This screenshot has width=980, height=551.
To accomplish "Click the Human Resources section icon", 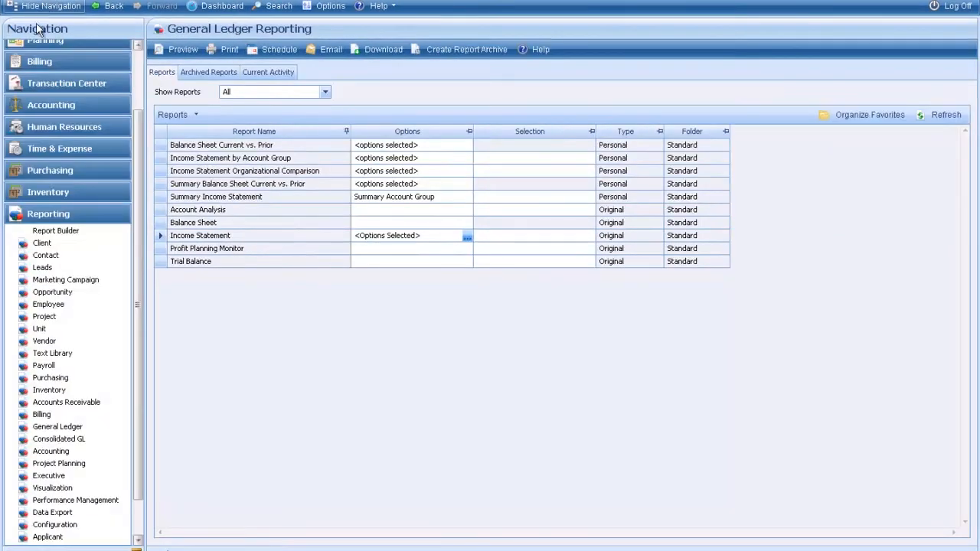I will click(15, 126).
